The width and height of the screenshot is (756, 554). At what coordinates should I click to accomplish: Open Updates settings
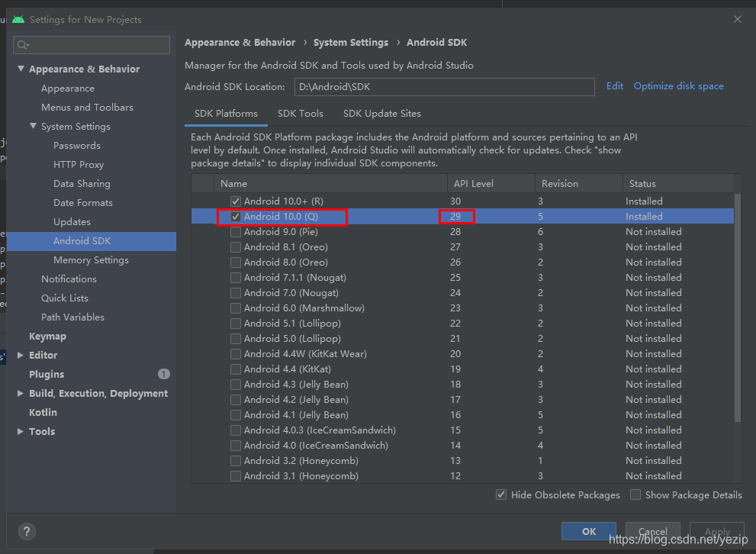tap(72, 222)
